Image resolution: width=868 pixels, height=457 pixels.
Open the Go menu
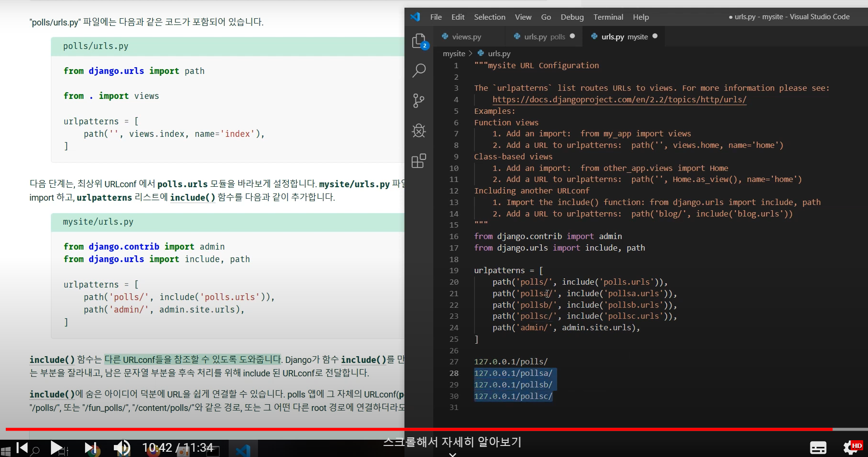(546, 17)
